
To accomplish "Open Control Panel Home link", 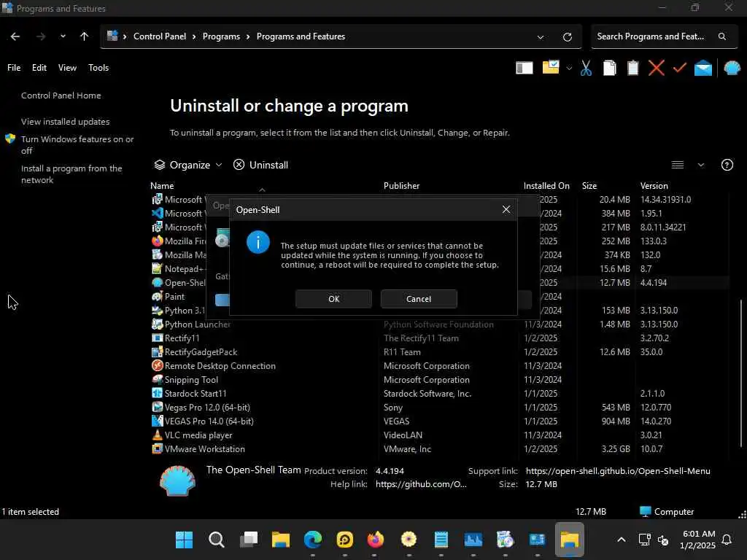I will [61, 96].
